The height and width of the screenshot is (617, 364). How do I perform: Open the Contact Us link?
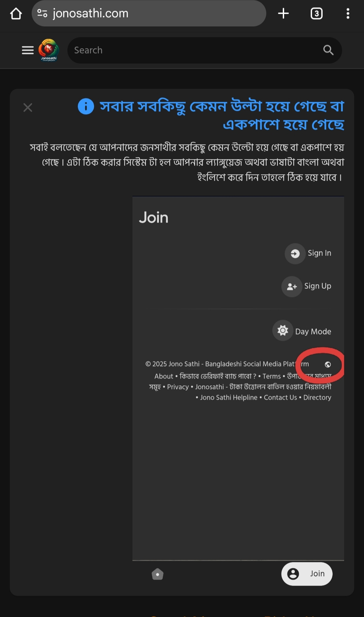pyautogui.click(x=280, y=398)
